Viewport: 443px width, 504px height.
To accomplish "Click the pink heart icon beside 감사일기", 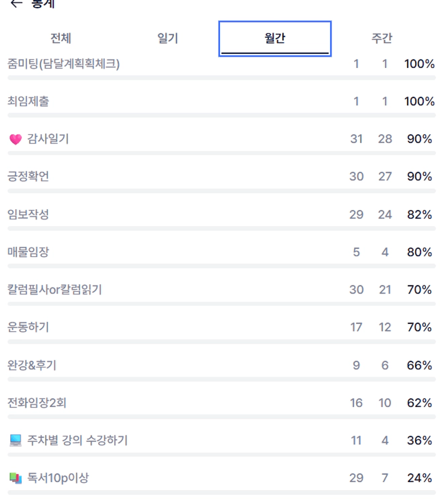I will tap(16, 139).
